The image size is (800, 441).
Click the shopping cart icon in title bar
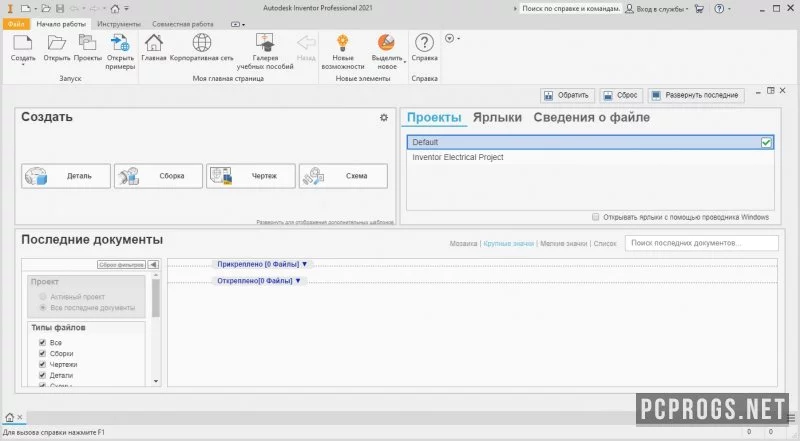pyautogui.click(x=699, y=9)
